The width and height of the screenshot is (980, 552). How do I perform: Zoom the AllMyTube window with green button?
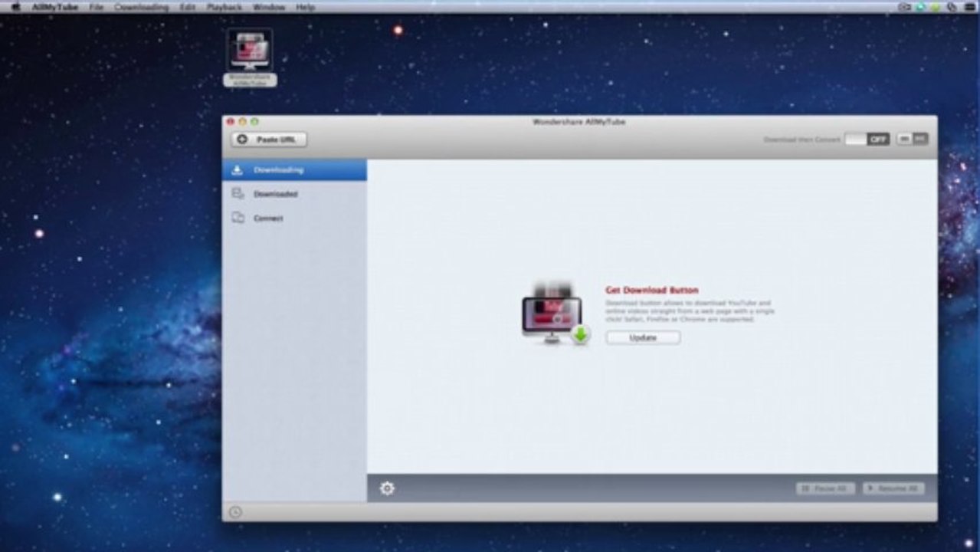coord(254,121)
